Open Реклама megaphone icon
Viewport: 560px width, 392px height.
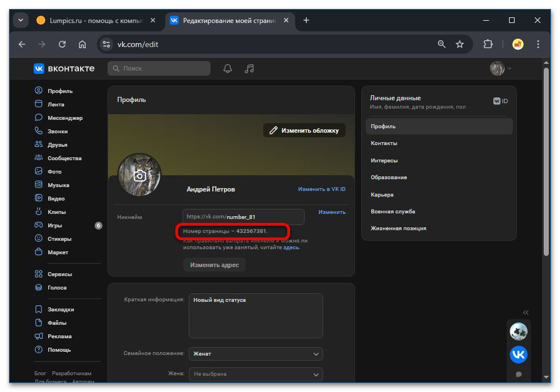coord(39,336)
